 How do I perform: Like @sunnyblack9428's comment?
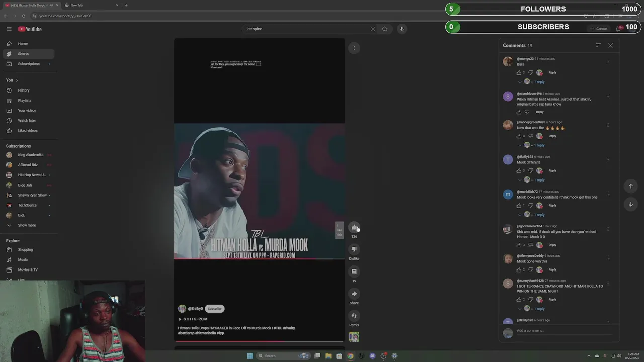pos(519,300)
